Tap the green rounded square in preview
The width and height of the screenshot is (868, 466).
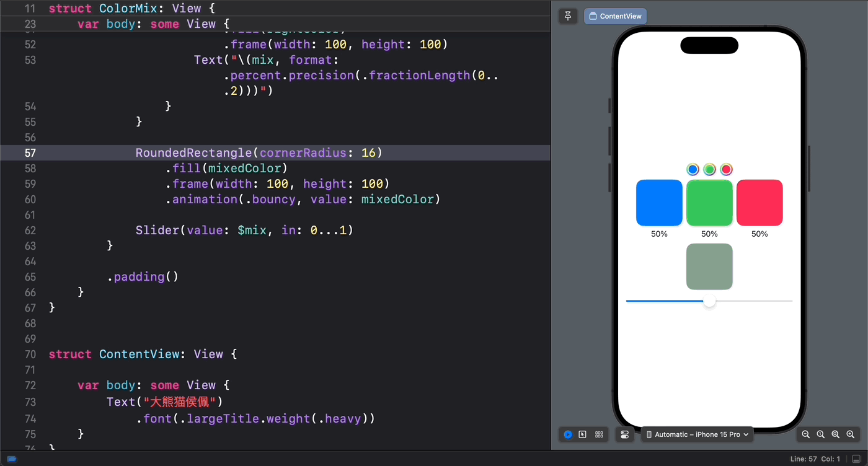click(x=709, y=203)
